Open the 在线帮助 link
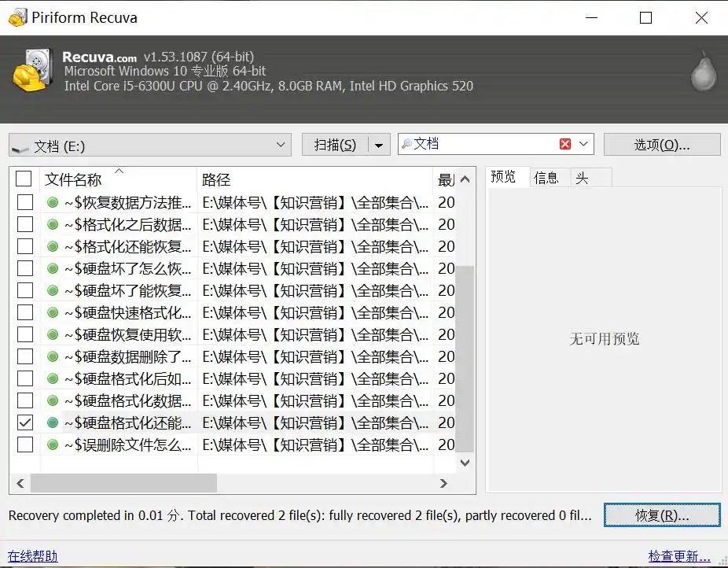This screenshot has height=568, width=728. coord(32,556)
